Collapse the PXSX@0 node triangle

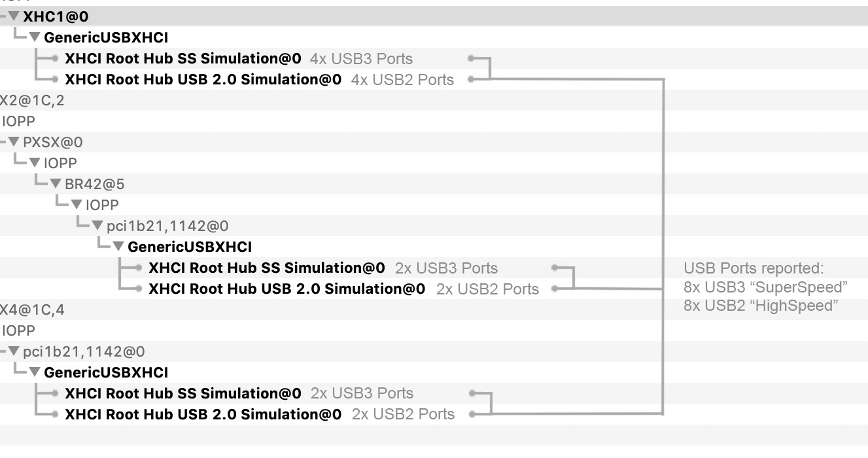coord(14,143)
